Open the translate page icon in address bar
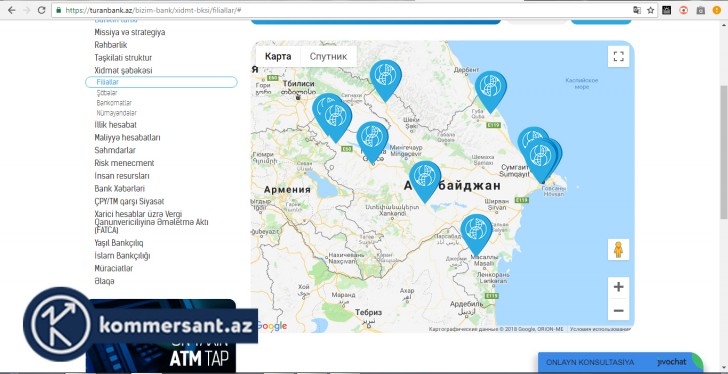The height and width of the screenshot is (374, 728). coord(637,10)
